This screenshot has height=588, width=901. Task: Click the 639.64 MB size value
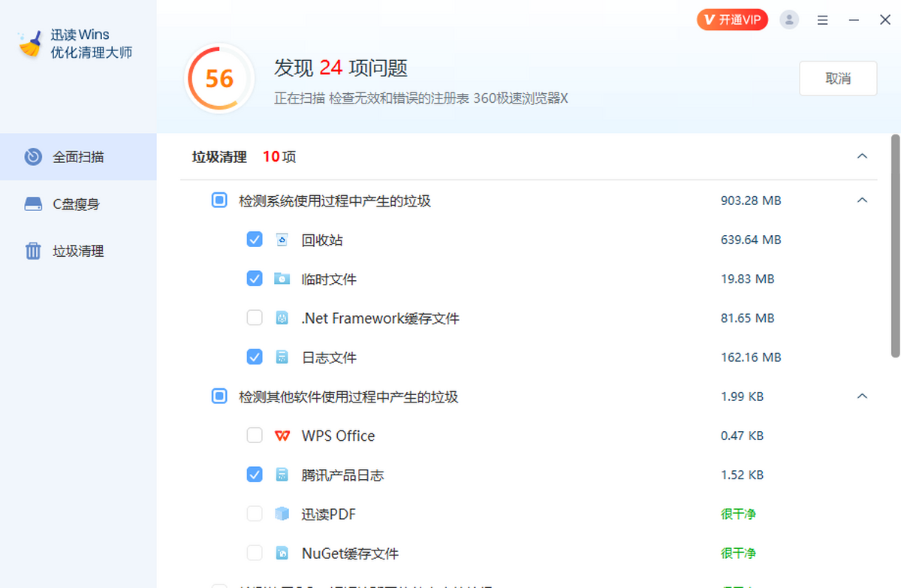coord(751,240)
